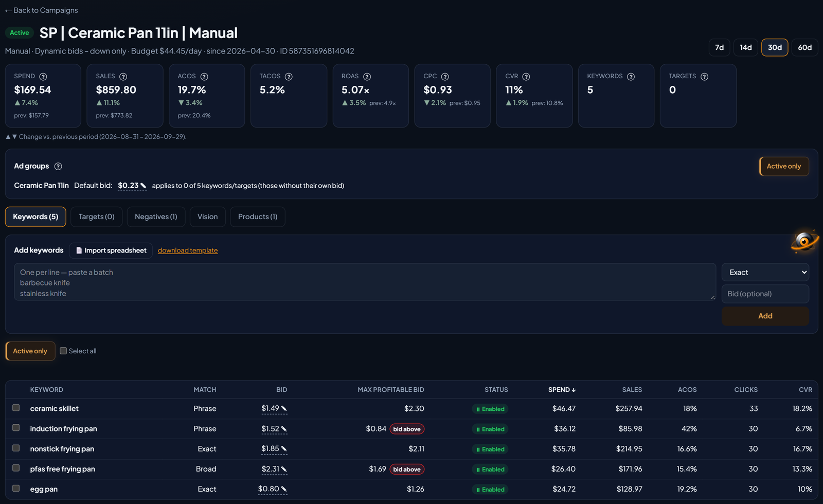Toggle Active only filter above keyword table
The width and height of the screenshot is (823, 504).
(30, 351)
